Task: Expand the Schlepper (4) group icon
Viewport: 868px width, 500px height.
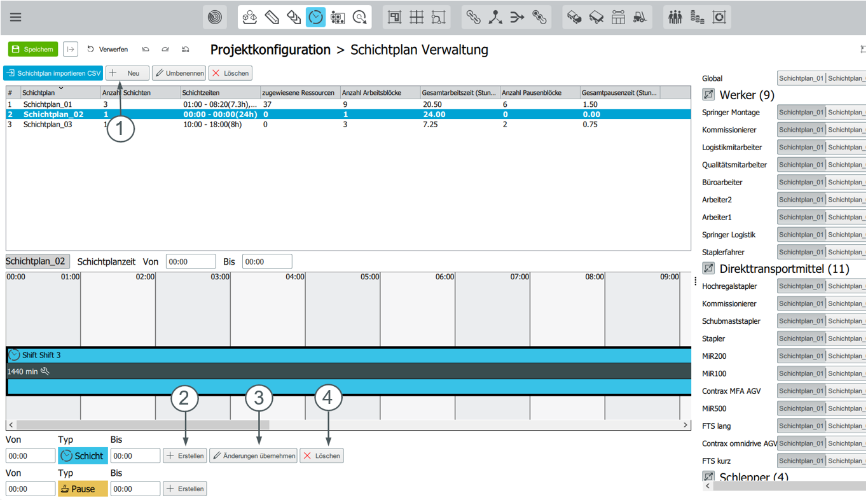Action: coord(708,476)
